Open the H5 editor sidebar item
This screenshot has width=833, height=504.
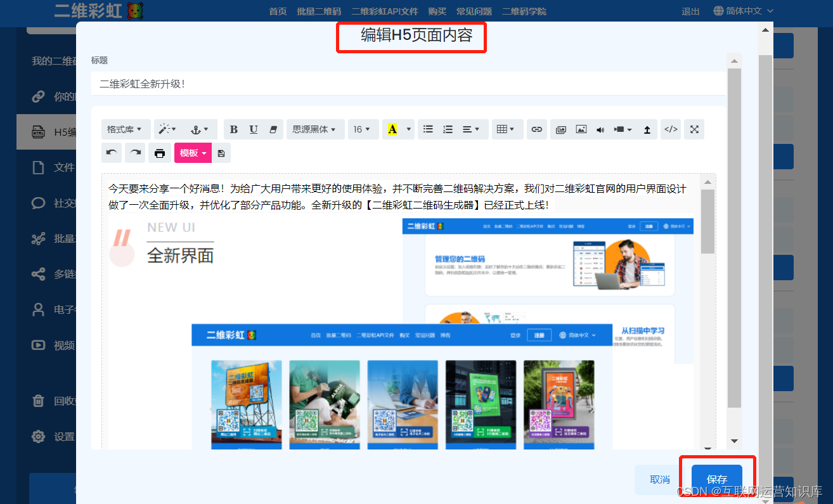coord(47,132)
